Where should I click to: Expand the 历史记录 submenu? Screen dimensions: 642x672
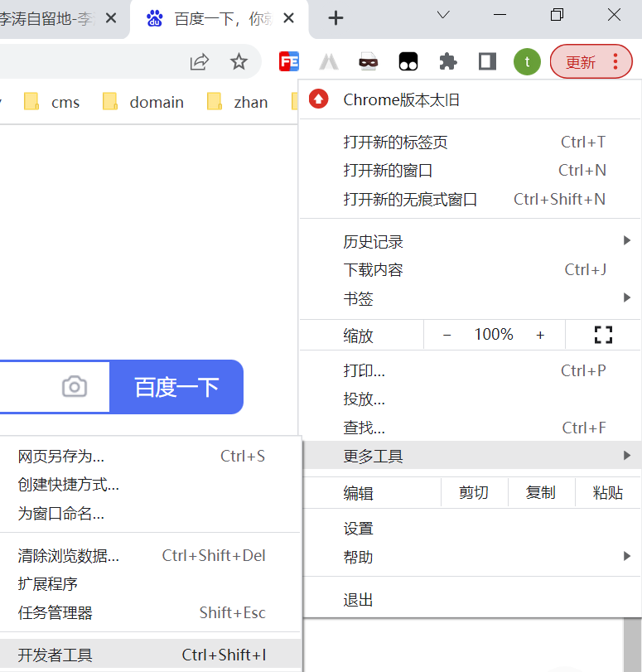click(x=471, y=241)
